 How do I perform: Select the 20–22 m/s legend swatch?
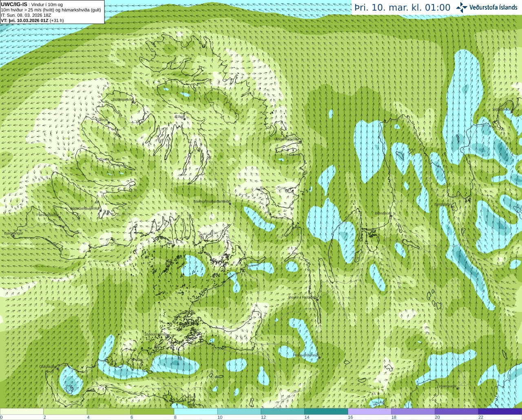coord(457,411)
